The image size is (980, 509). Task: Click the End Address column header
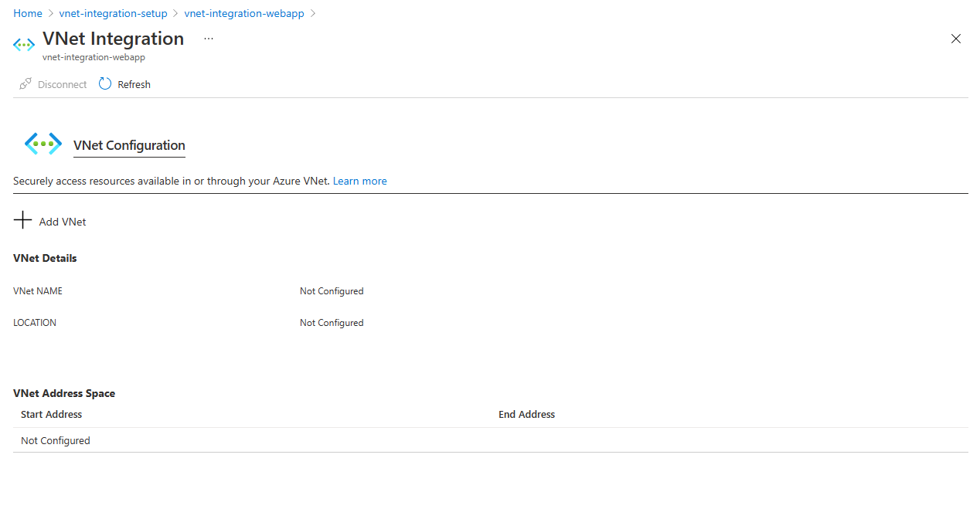coord(527,414)
